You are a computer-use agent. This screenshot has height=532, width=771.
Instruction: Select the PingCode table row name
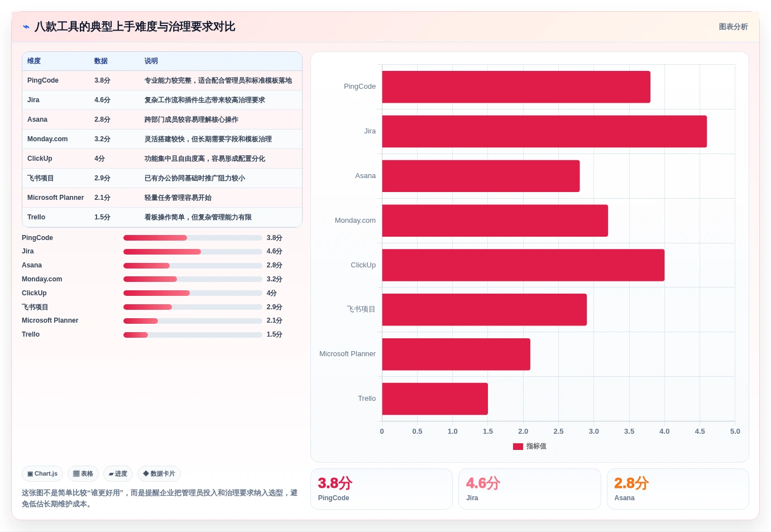pyautogui.click(x=43, y=80)
